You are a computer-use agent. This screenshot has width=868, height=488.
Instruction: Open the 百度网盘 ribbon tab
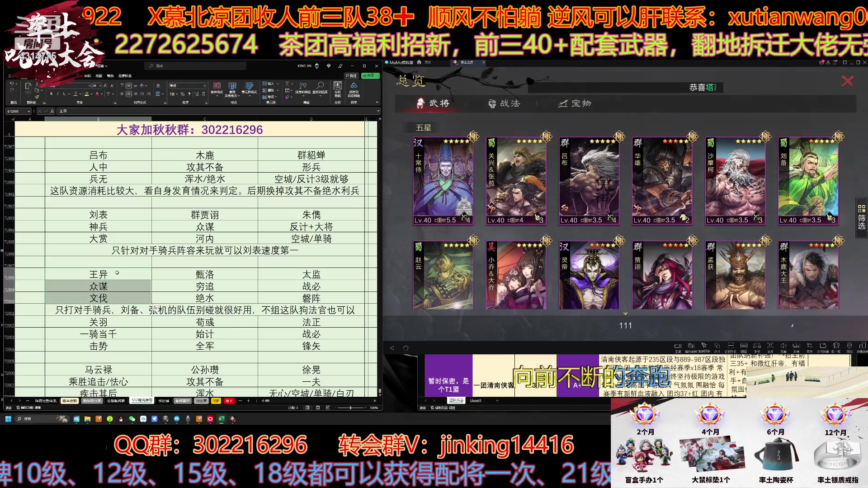point(125,76)
